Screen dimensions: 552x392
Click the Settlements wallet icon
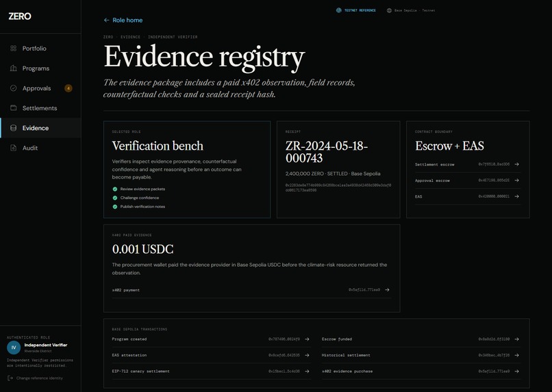(x=14, y=108)
